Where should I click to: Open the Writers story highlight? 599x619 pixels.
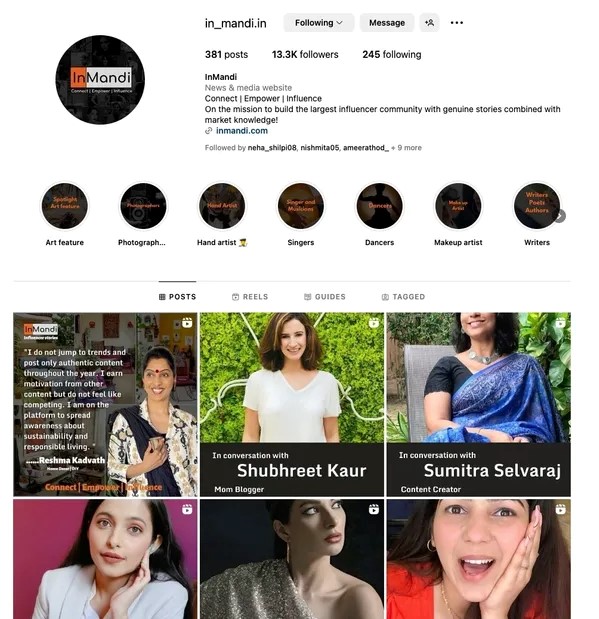pos(537,206)
